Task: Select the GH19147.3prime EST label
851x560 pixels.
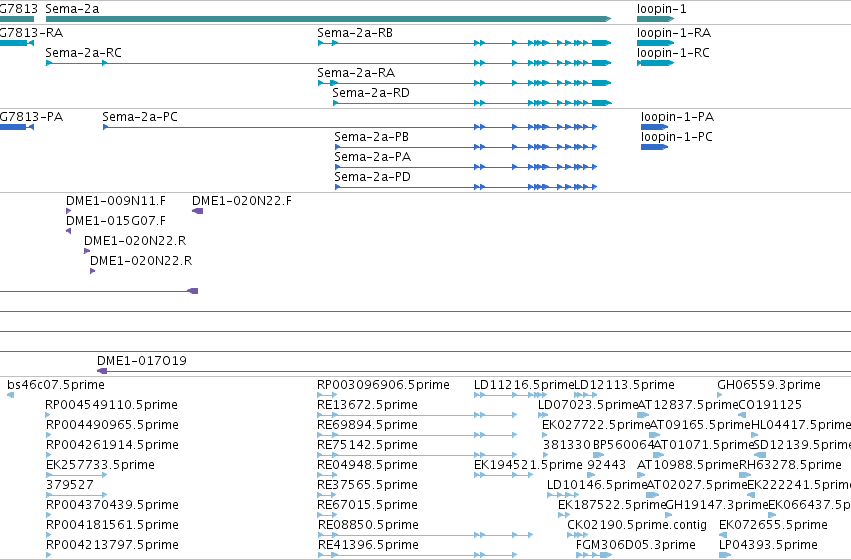Action: pyautogui.click(x=717, y=505)
